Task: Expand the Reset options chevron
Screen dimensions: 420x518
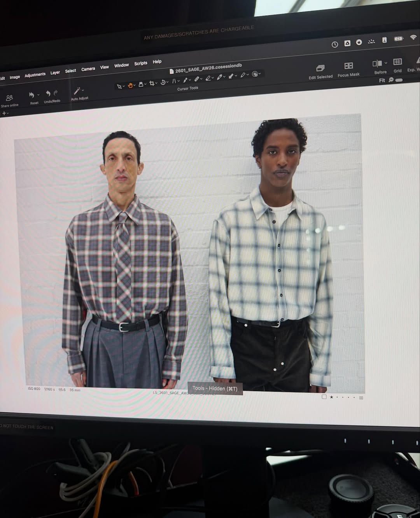Action: pos(38,95)
